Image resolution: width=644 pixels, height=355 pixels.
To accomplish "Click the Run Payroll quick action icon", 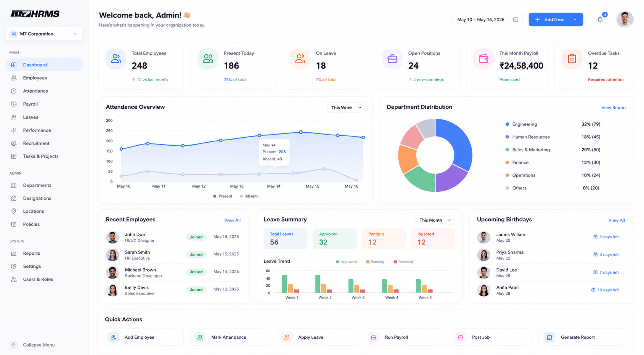I will [x=374, y=337].
